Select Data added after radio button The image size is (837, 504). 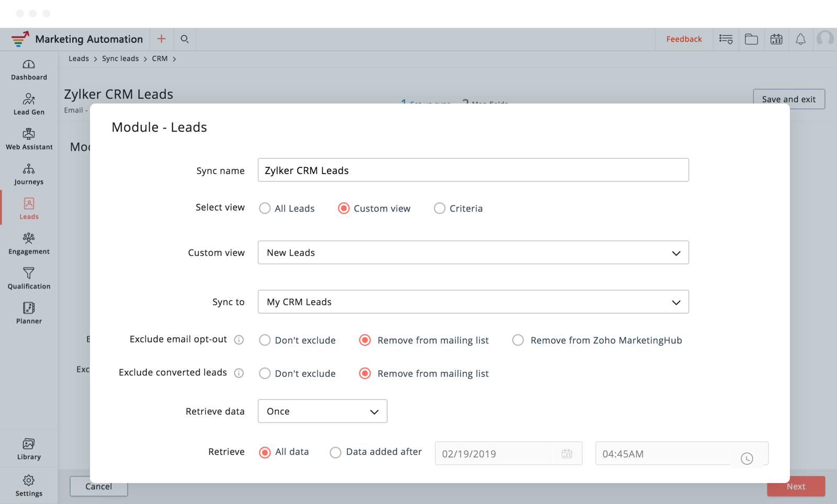pyautogui.click(x=335, y=452)
